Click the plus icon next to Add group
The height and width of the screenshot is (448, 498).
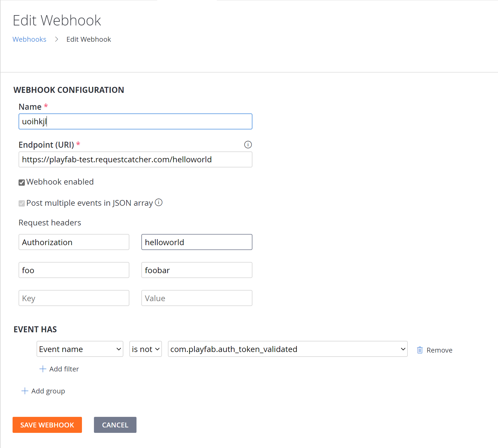point(25,391)
